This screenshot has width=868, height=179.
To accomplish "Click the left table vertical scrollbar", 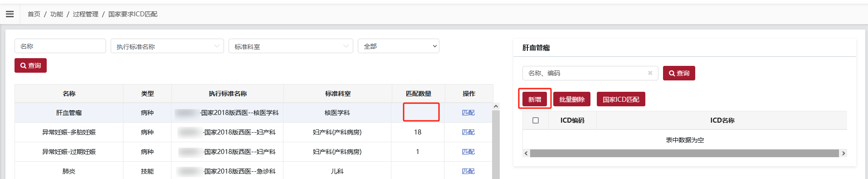I will tap(496, 144).
